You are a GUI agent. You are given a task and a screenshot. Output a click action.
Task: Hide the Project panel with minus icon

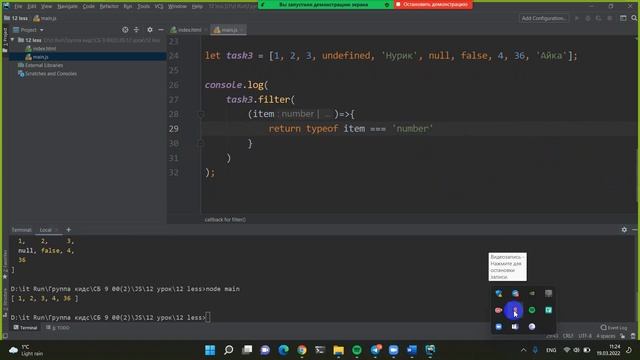point(161,30)
